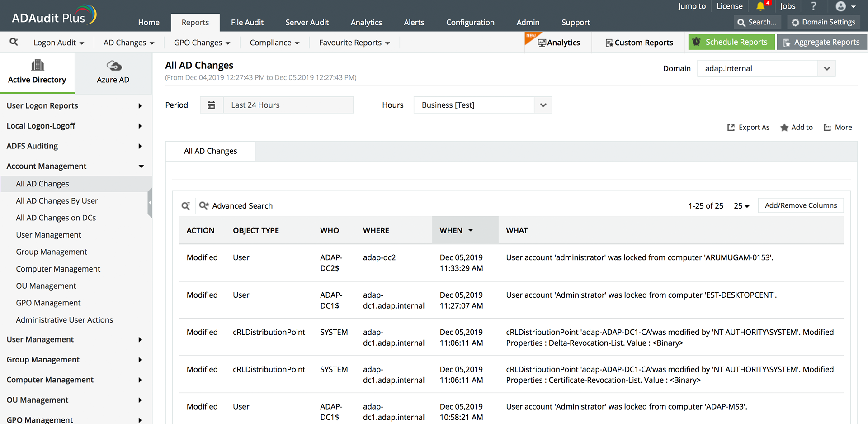The height and width of the screenshot is (424, 868).
Task: Open the 25 rows-per-page dropdown
Action: [741, 205]
